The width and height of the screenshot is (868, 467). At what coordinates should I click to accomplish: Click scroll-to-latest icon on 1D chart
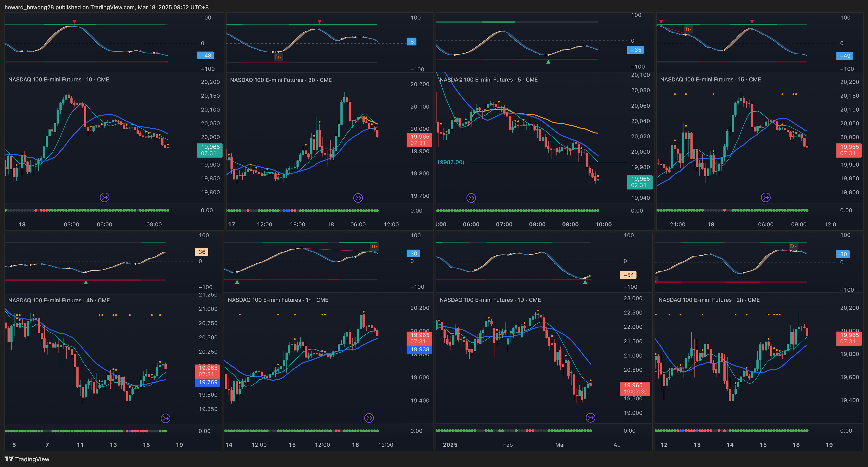590,418
